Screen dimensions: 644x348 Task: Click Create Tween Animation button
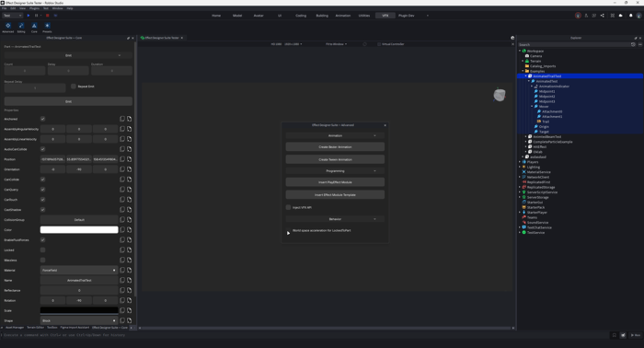click(335, 159)
